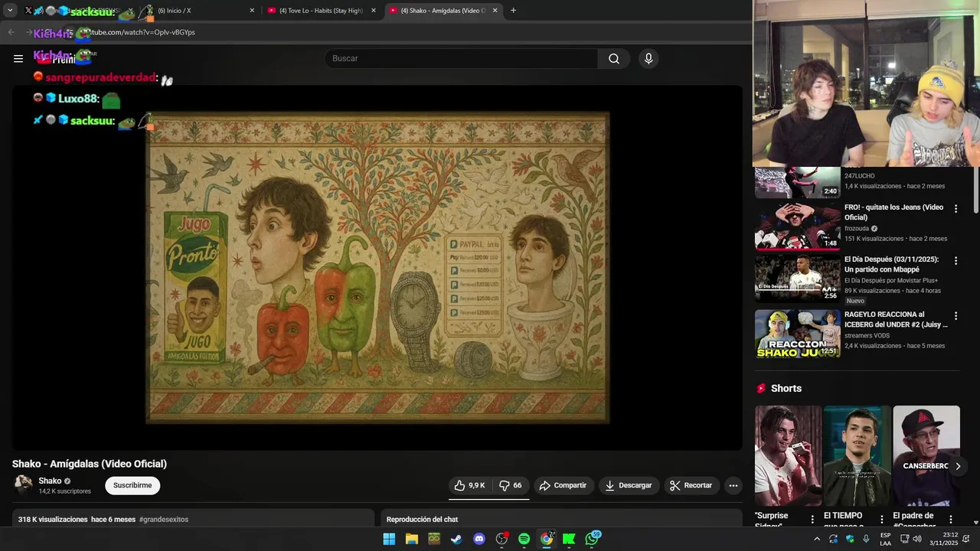
Task: Play the video in the main player
Action: pyautogui.click(x=377, y=267)
